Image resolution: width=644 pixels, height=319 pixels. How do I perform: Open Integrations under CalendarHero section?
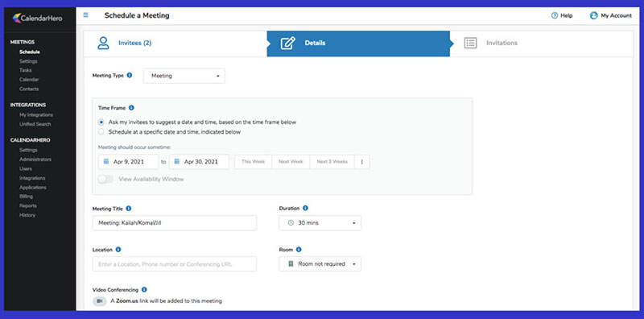coord(32,178)
